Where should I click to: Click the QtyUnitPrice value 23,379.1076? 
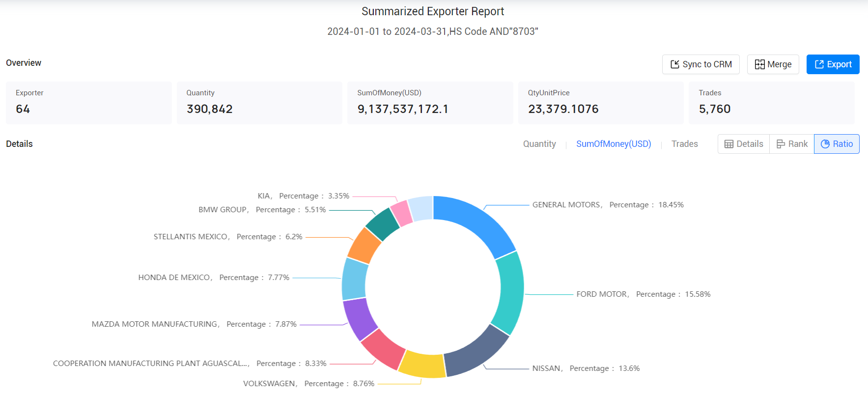click(563, 109)
